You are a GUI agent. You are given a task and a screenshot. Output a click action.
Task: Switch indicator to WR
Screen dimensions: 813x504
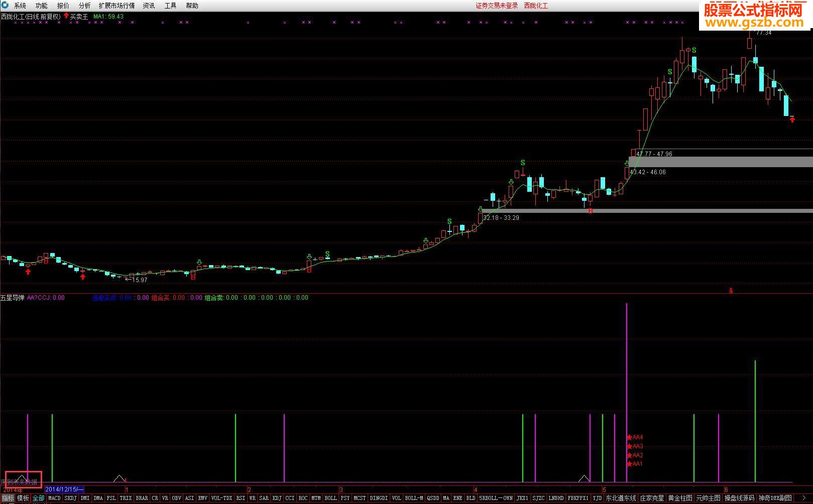click(x=252, y=498)
